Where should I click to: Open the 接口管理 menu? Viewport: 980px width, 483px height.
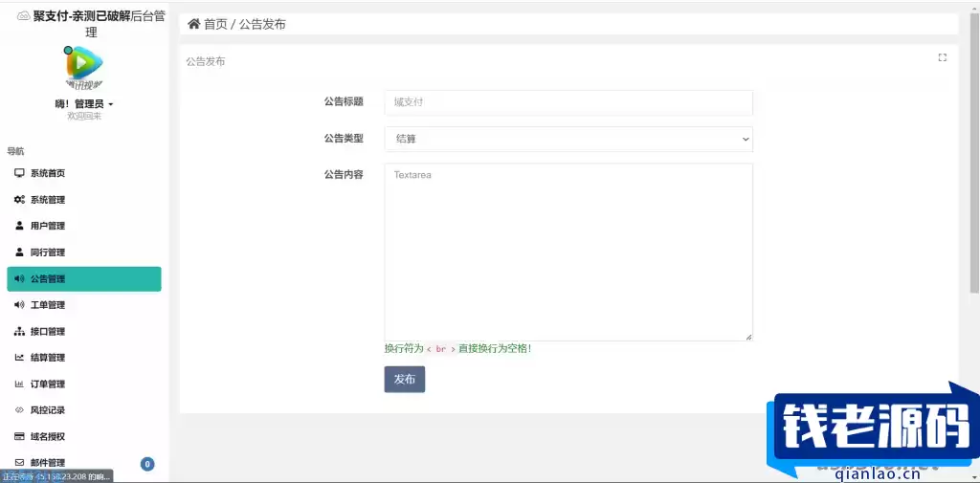[x=84, y=331]
